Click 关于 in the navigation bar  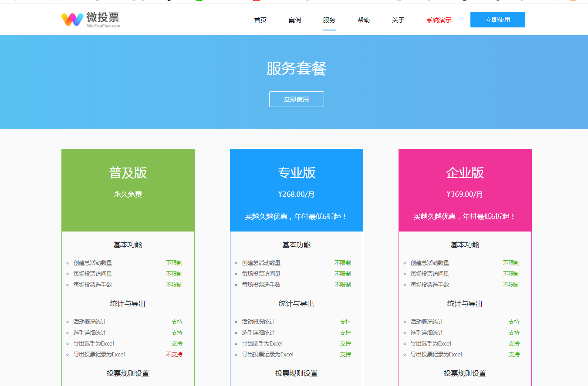pyautogui.click(x=398, y=20)
